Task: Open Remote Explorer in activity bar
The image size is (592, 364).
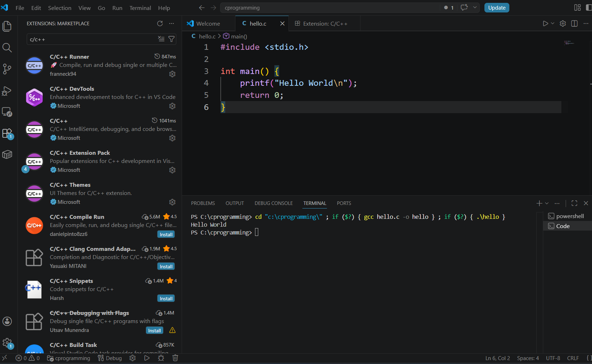Action: [x=7, y=112]
